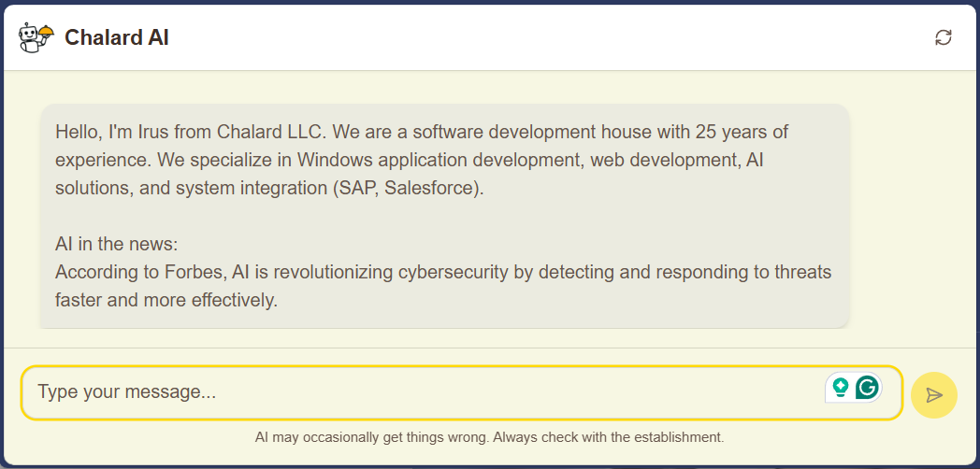Click the empty header area beside the title
This screenshot has width=980, height=469.
pos(561,37)
